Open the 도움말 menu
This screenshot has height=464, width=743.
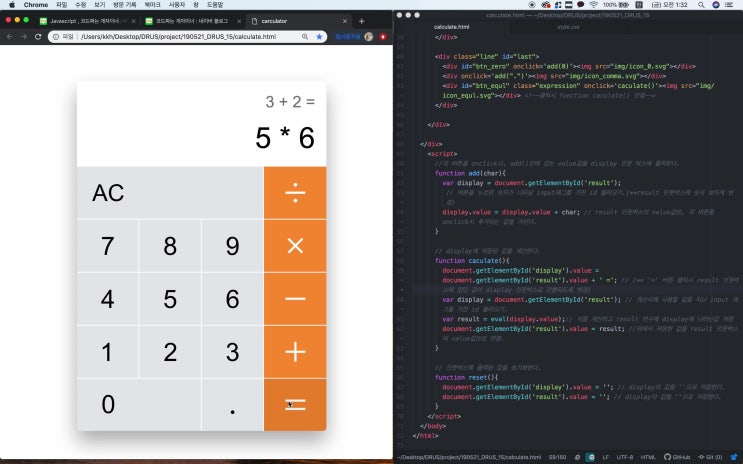(215, 5)
